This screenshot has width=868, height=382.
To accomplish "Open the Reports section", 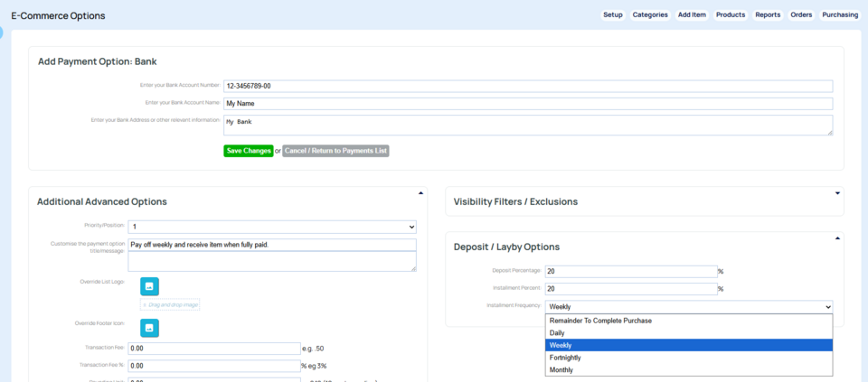I will tap(768, 15).
